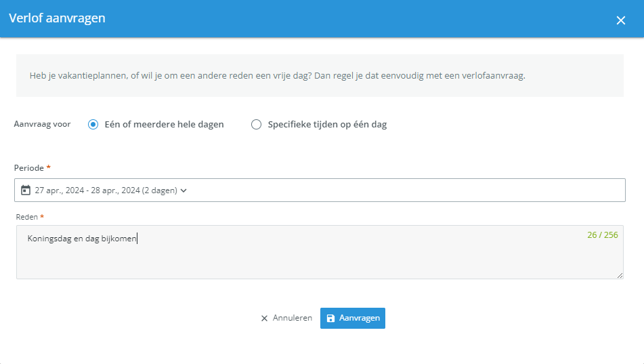The image size is (644, 364).
Task: Close the Verlof aanvragen dialog
Action: pyautogui.click(x=620, y=20)
